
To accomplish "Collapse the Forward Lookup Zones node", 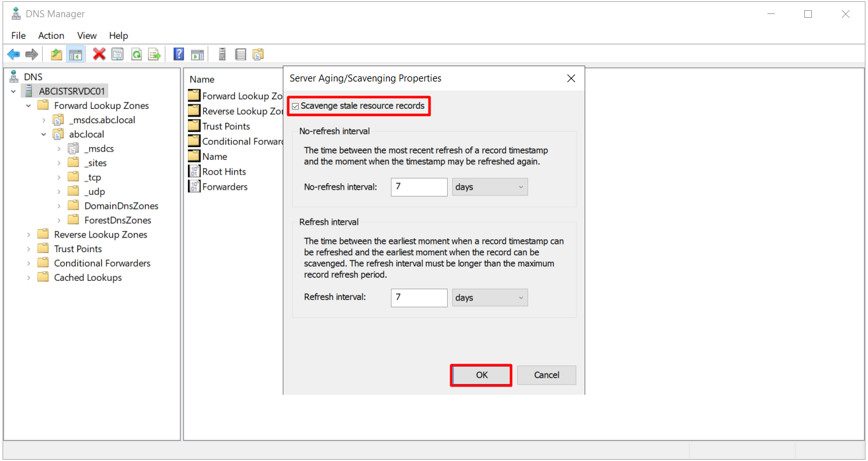I will (x=29, y=106).
